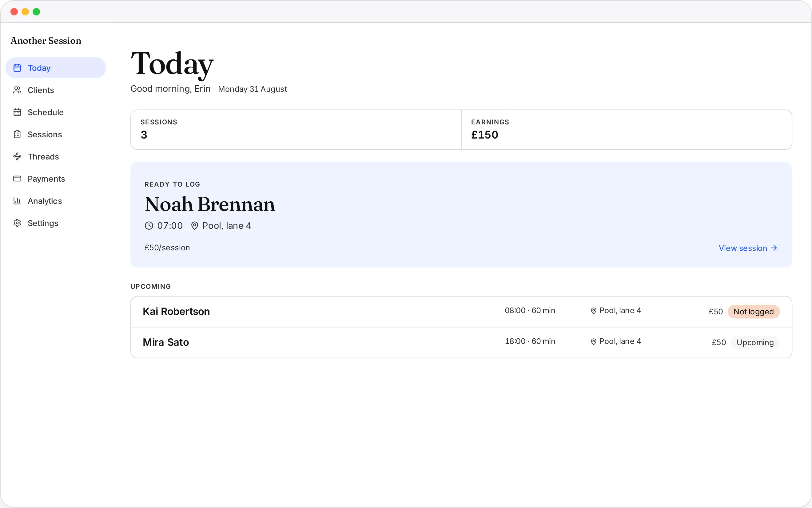Click the Earnings value £150

pos(484,135)
